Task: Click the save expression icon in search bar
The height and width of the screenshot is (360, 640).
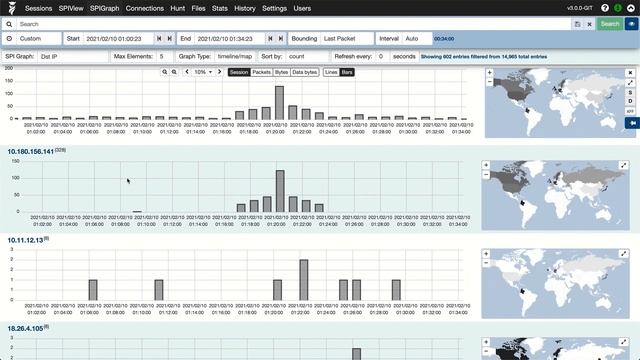Action: (577, 24)
